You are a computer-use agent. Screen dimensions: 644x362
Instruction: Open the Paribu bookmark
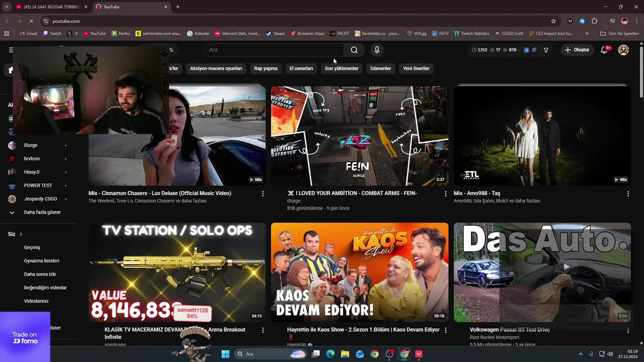pyautogui.click(x=121, y=34)
